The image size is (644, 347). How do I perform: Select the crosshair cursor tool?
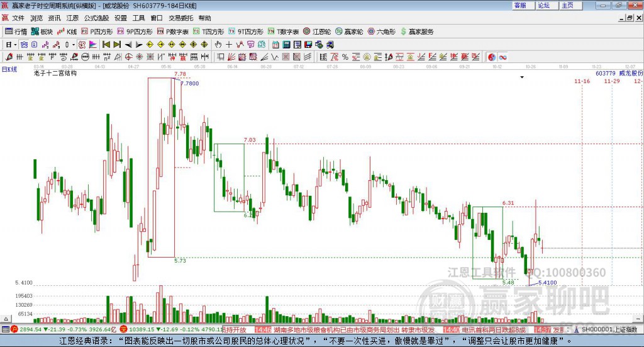click(229, 45)
